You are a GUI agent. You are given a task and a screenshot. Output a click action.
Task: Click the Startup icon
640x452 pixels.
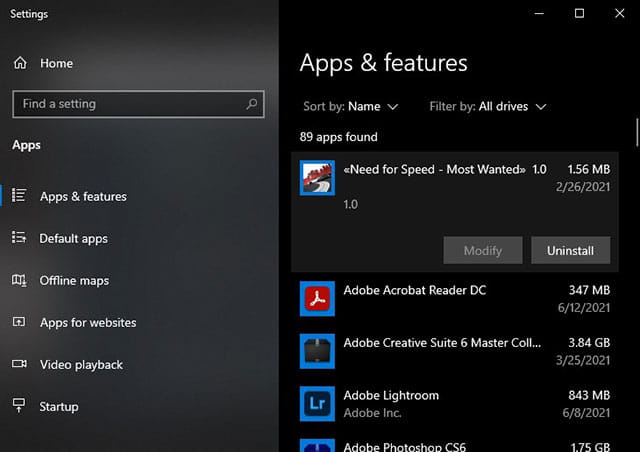[x=19, y=405]
